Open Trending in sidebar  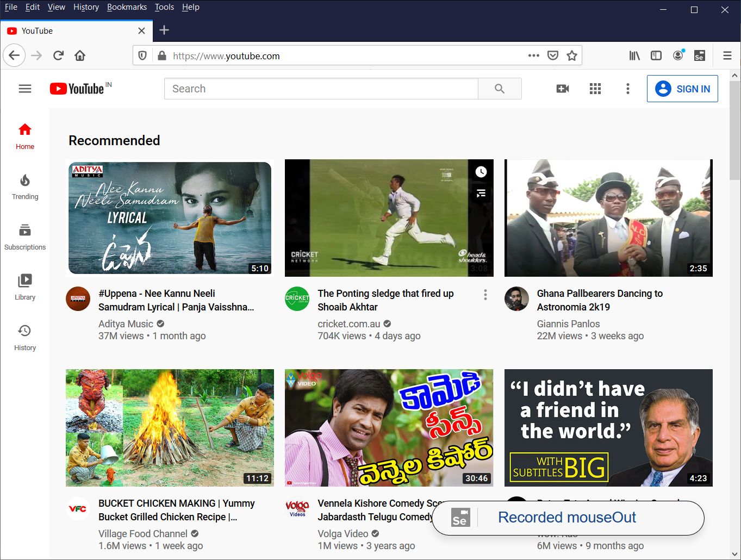pos(25,187)
